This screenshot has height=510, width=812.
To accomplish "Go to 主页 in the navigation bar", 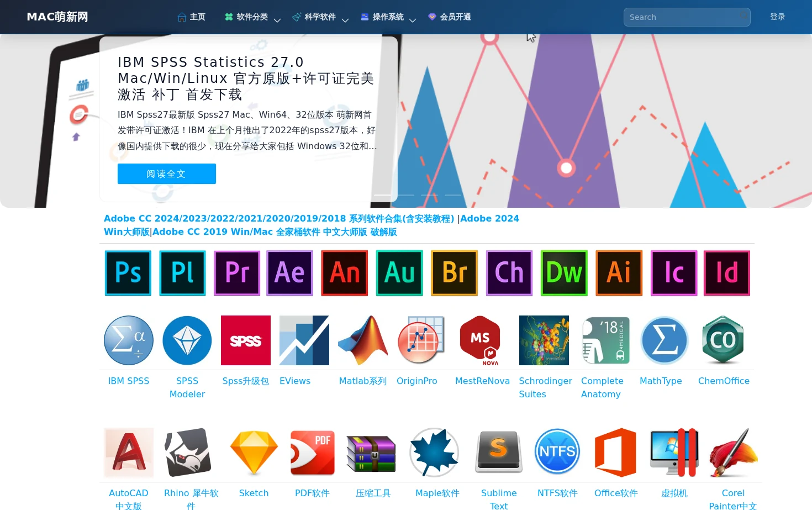I will (x=191, y=17).
